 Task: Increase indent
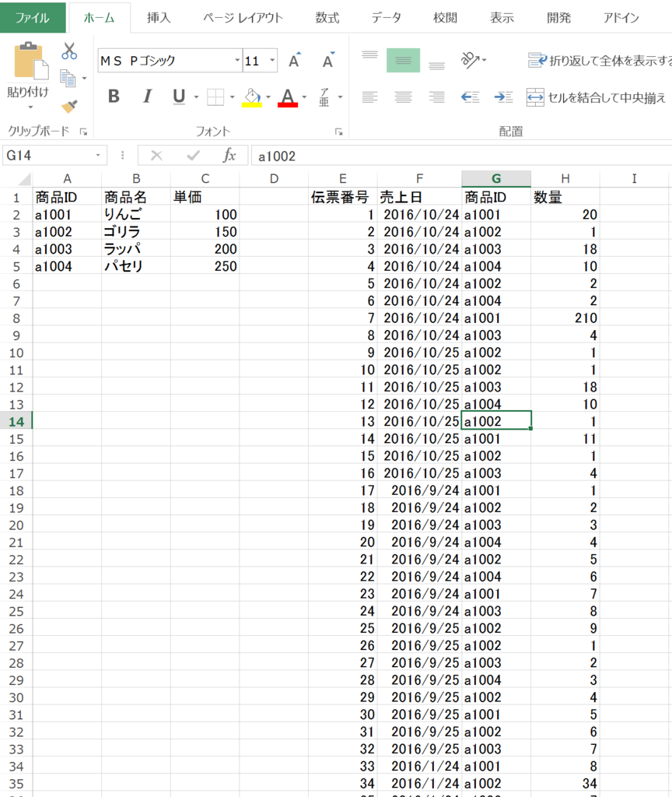click(x=504, y=97)
